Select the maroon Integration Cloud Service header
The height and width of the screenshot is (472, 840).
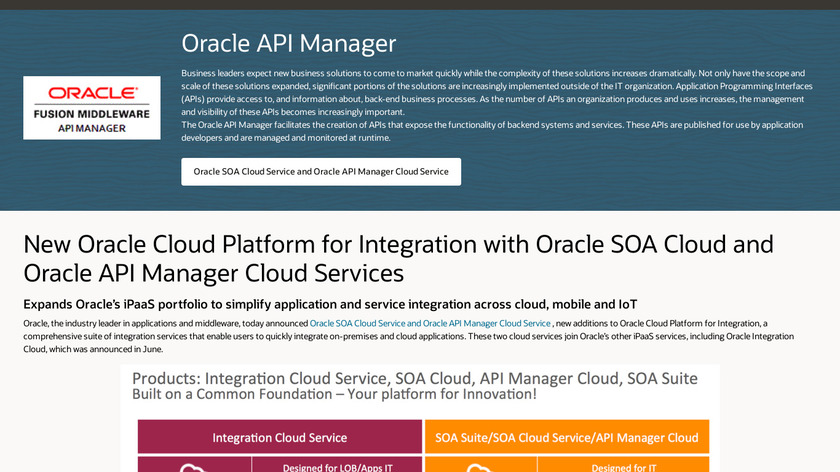click(x=280, y=437)
